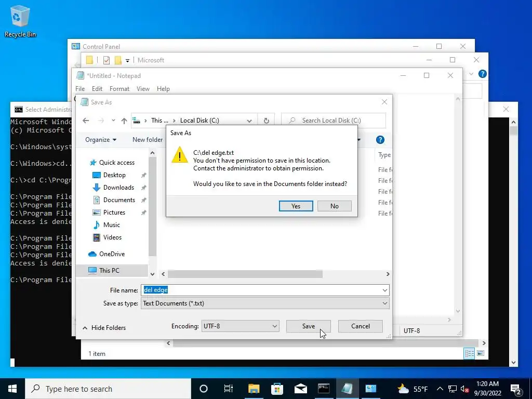
Task: Open Cortana circle icon on taskbar
Action: coord(204,389)
